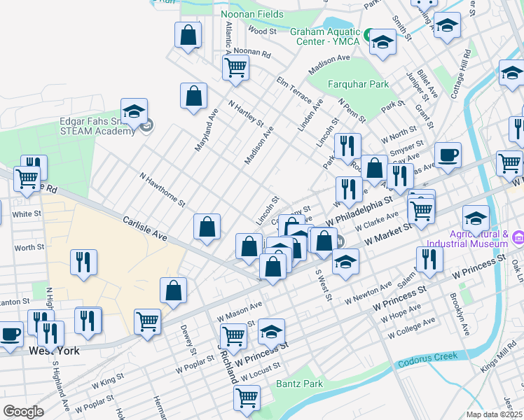
Task: Select the Graham Aquatic Center YMCA green pin
Action: tap(368, 34)
